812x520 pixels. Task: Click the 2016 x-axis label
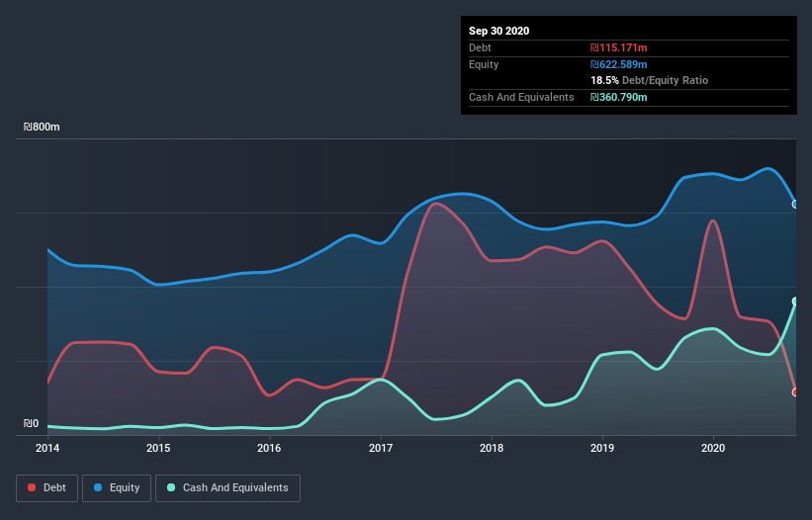click(269, 448)
